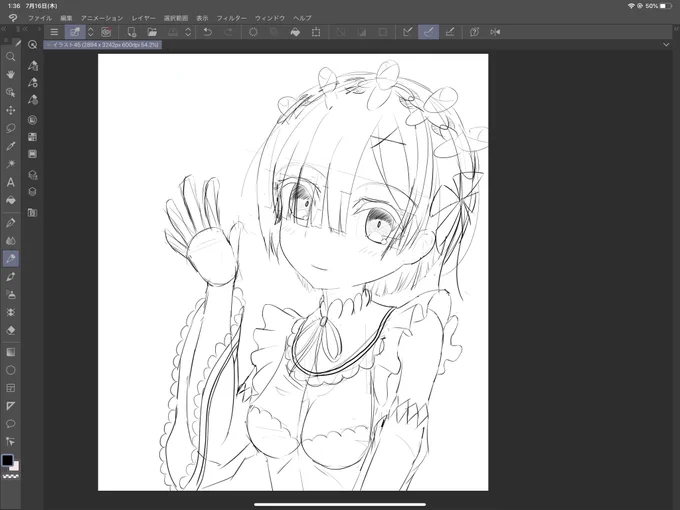Screen dimensions: 680x510
Task: Select the Decoration tool
Action: tap(11, 312)
